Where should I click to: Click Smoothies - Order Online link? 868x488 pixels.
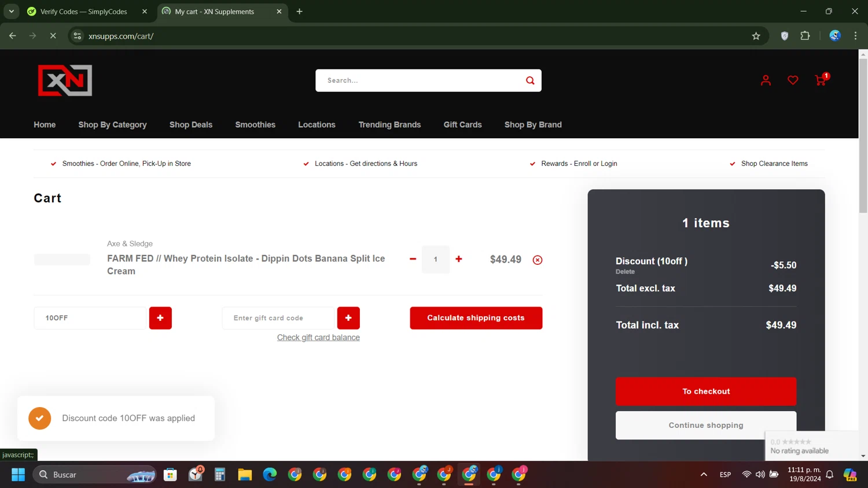pyautogui.click(x=126, y=164)
